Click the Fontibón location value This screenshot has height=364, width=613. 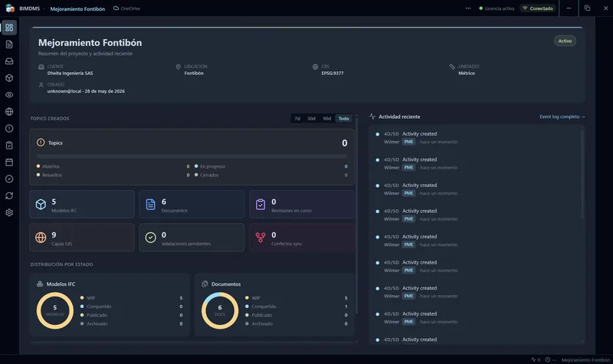pos(194,73)
